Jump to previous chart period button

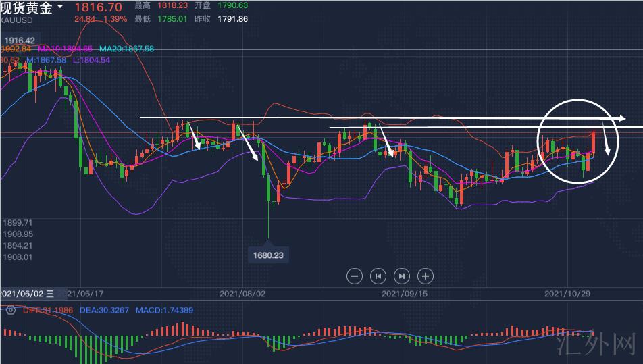pos(378,276)
